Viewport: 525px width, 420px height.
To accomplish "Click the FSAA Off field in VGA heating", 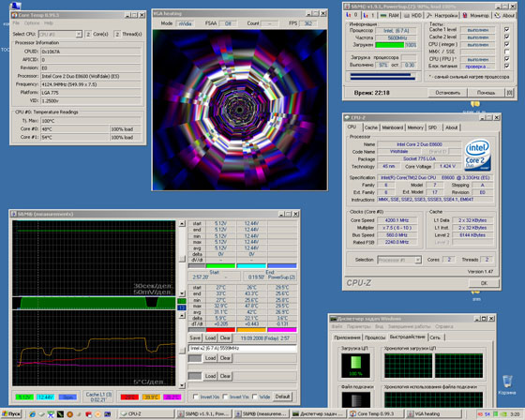I will (x=228, y=23).
